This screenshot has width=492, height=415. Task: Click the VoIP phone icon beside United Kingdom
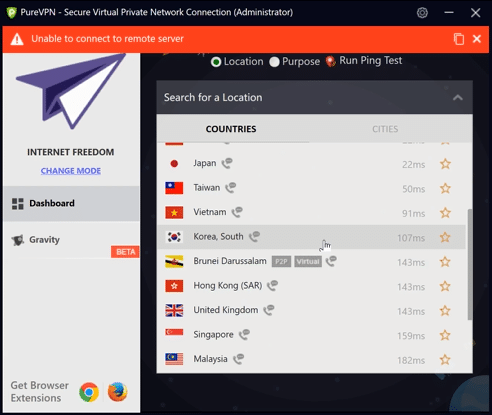click(269, 310)
